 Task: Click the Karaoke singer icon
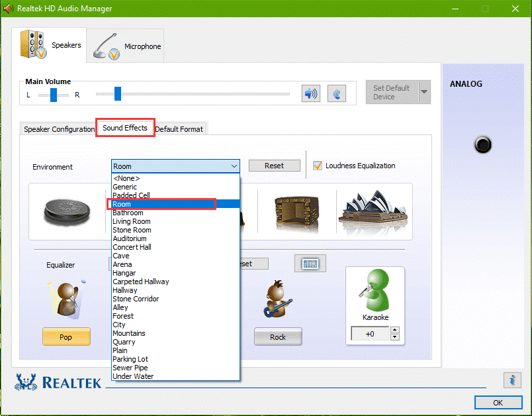click(375, 290)
